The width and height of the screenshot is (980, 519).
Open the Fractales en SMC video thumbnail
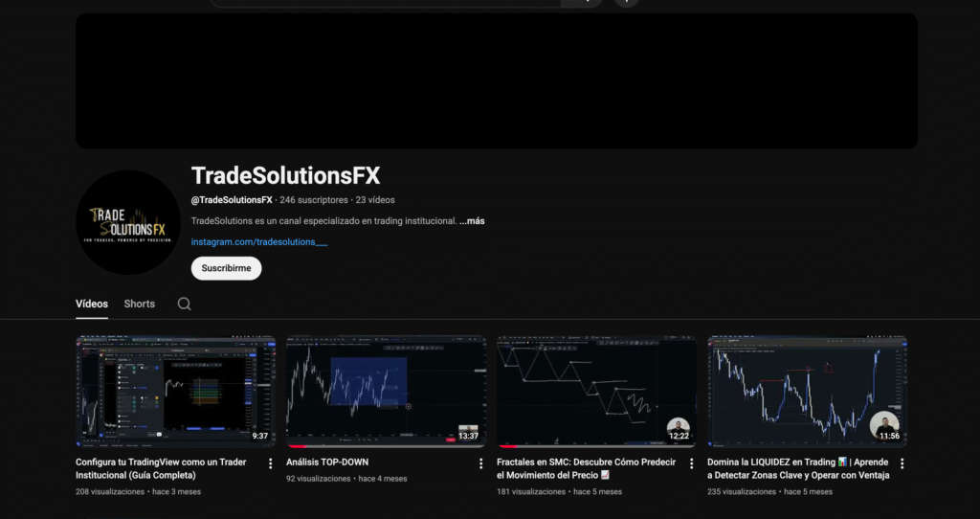595,391
